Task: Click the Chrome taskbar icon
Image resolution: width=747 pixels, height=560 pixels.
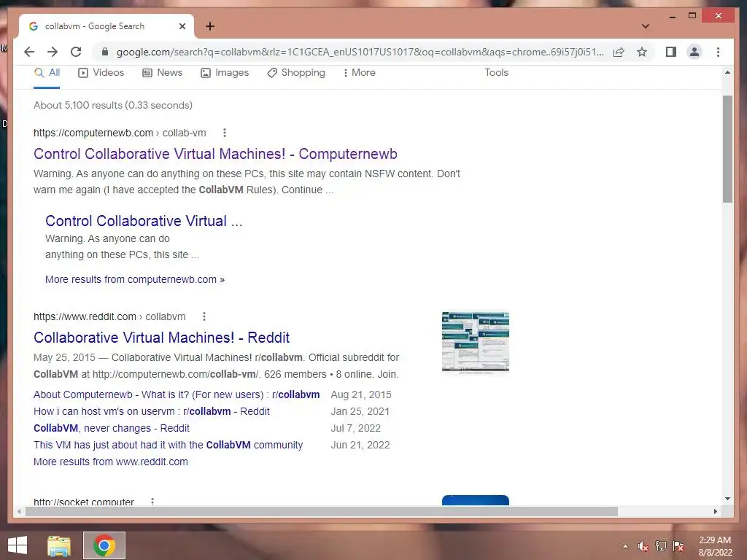Action: point(104,545)
